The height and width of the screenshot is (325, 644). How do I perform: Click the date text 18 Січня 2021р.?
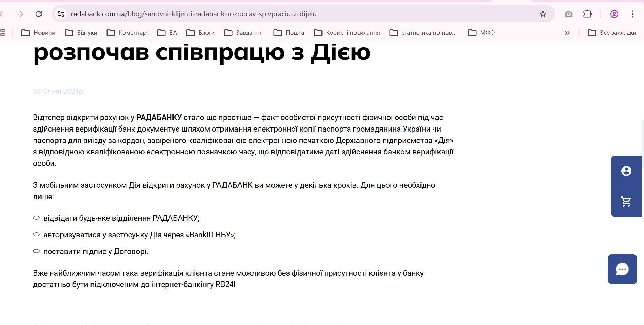pos(59,91)
